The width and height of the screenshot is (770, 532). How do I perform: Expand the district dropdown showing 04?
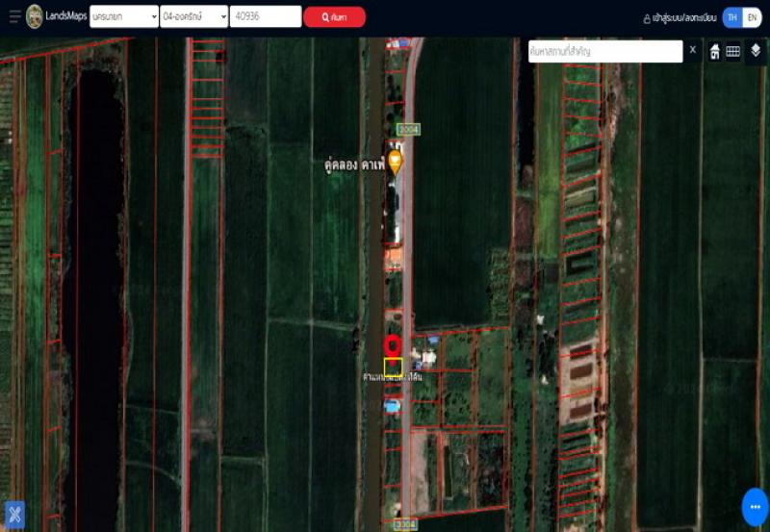[x=194, y=16]
